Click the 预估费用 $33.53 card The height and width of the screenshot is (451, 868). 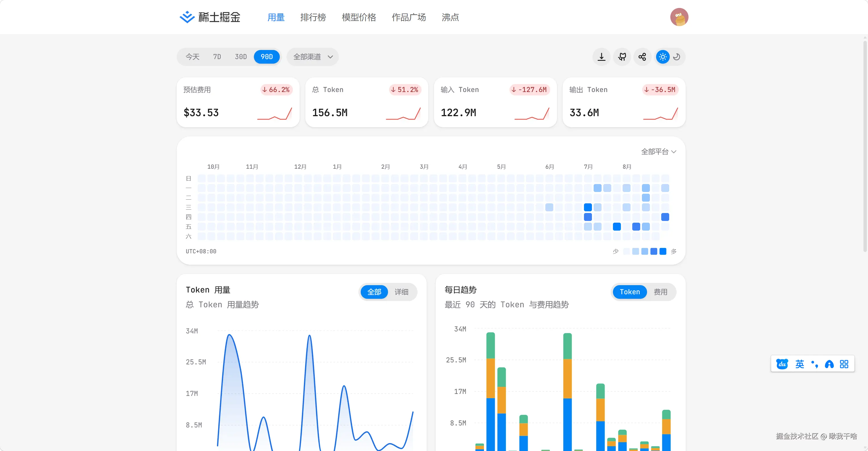238,102
